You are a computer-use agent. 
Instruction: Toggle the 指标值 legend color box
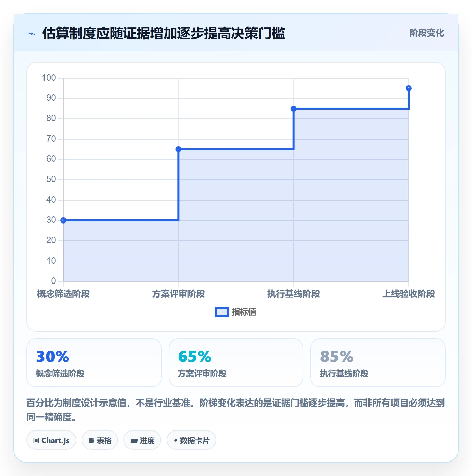pyautogui.click(x=222, y=312)
